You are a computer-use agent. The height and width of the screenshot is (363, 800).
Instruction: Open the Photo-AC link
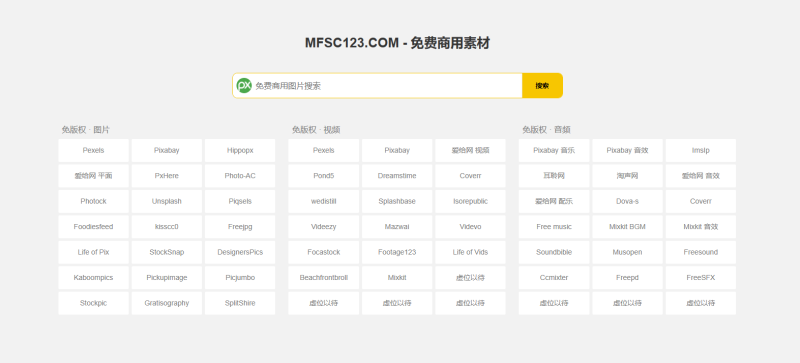coord(240,176)
